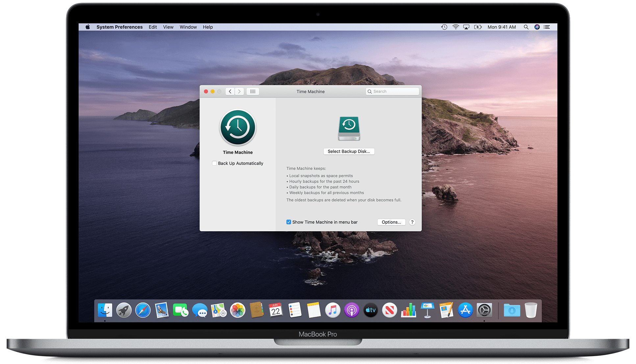Launch Apple TV from the Dock
This screenshot has width=636, height=364.
click(371, 310)
